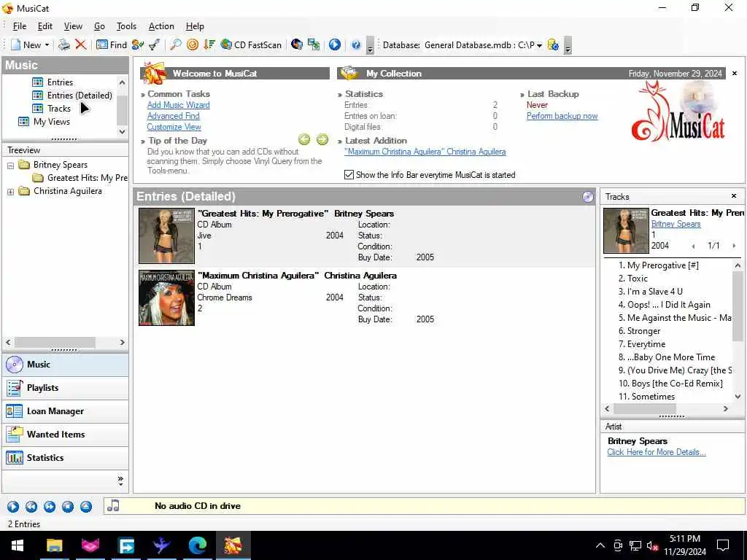747x560 pixels.
Task: Open the Go menu
Action: pyautogui.click(x=99, y=26)
